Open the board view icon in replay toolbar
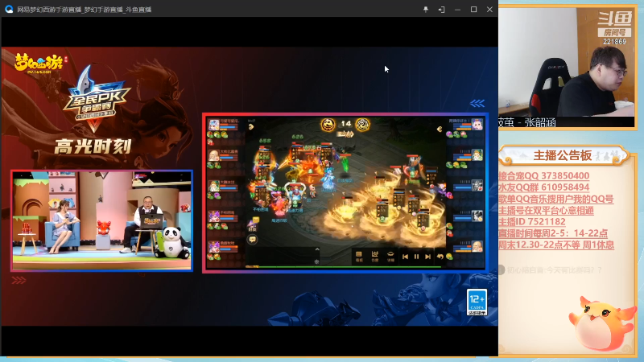 [358, 256]
